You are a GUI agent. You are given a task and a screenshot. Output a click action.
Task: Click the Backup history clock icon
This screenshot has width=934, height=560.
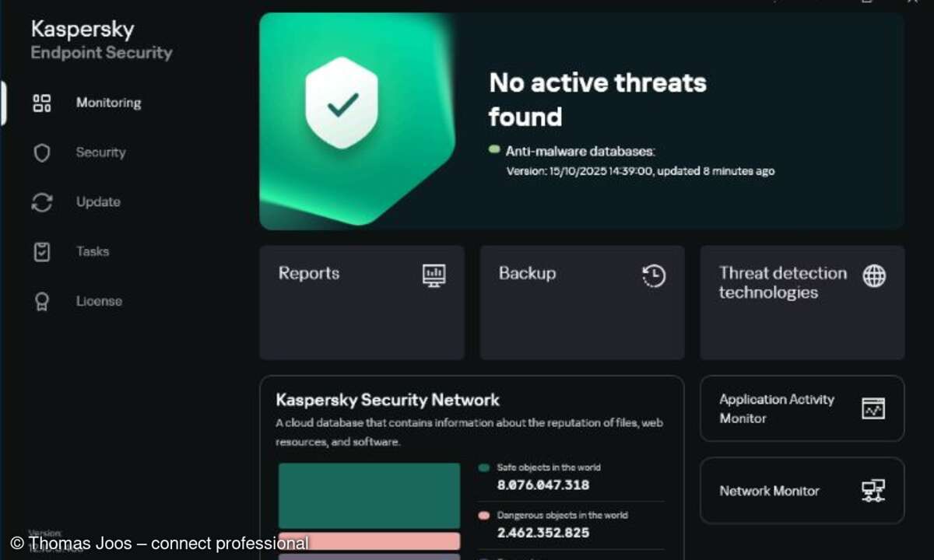tap(654, 275)
